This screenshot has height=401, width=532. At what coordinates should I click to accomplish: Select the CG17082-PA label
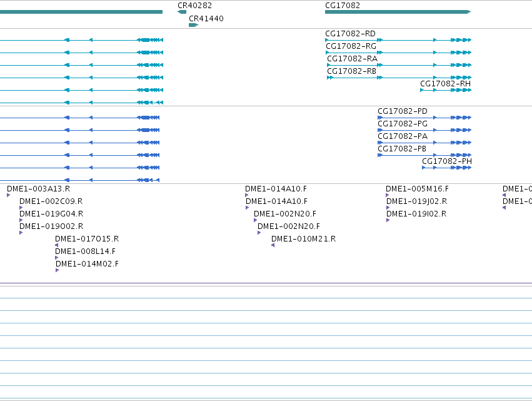[403, 136]
